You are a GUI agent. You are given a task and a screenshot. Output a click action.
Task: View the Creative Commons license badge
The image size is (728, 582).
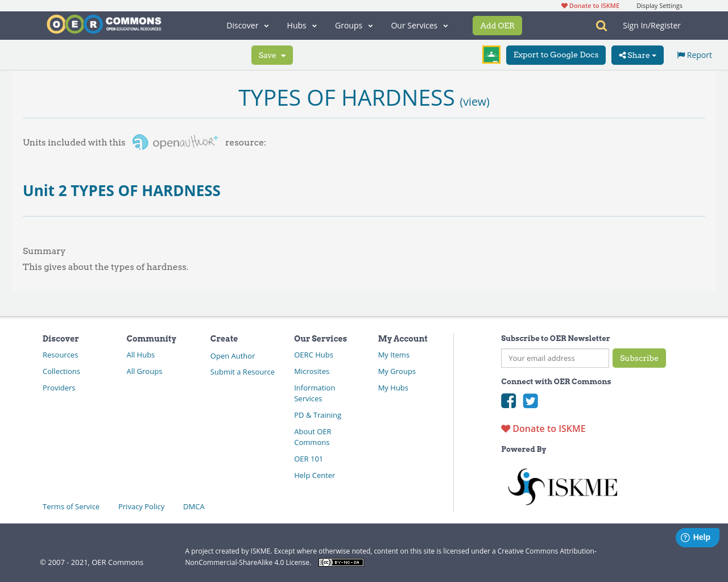(341, 562)
